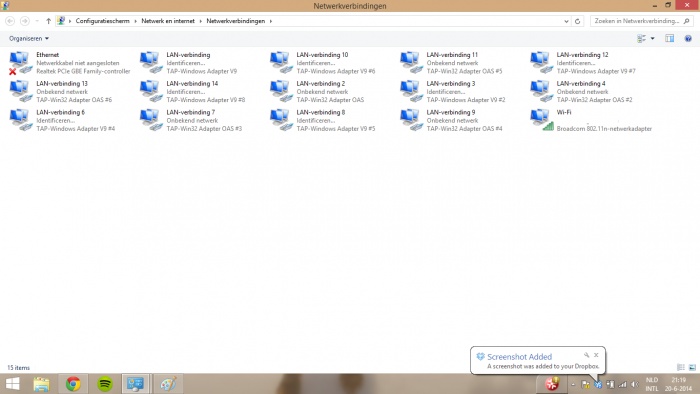Click the back navigation arrow
This screenshot has width=700, height=394.
pos(10,21)
